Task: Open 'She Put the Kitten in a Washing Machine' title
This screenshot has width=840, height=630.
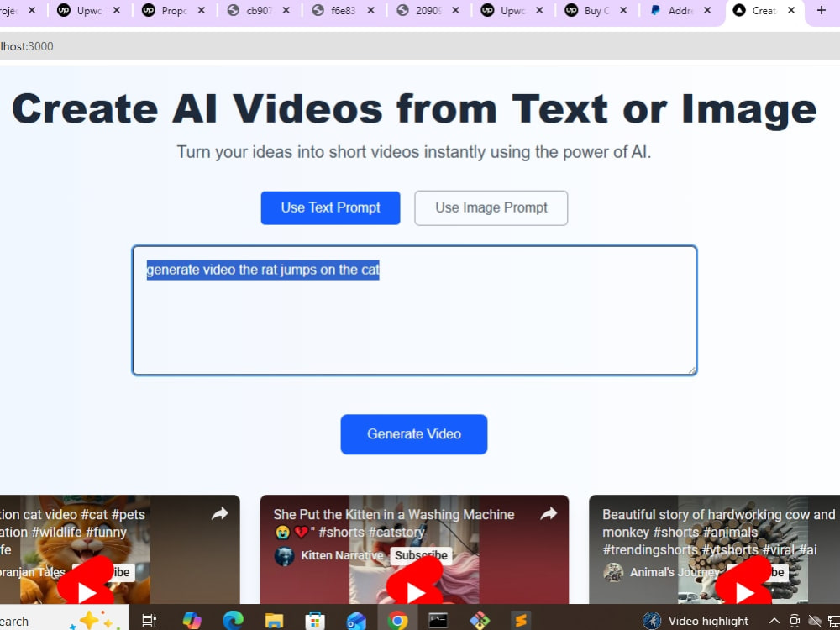Action: (394, 514)
